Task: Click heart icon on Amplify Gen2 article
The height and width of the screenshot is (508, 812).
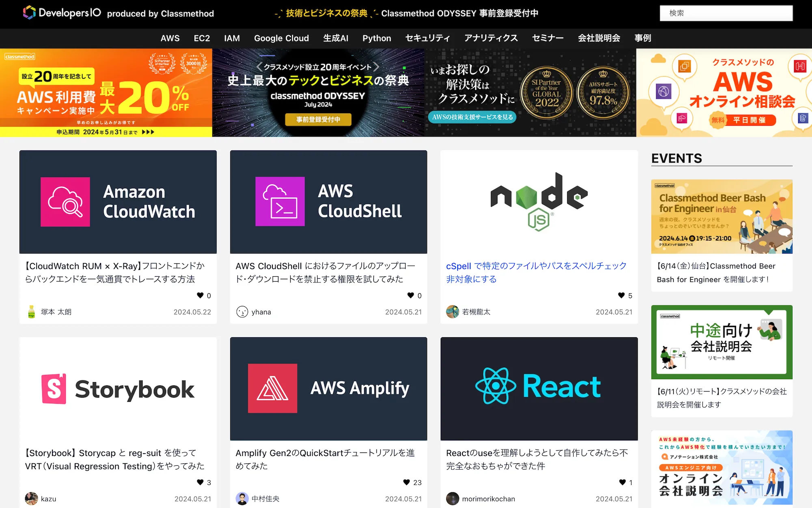Action: click(406, 482)
